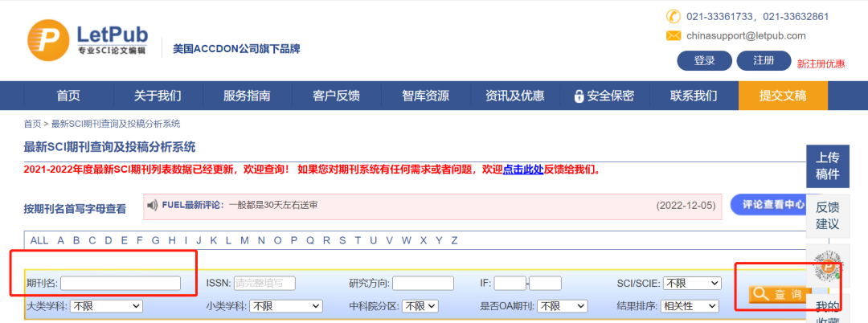Click the chinasupport@letpub.com email address

coord(746,36)
